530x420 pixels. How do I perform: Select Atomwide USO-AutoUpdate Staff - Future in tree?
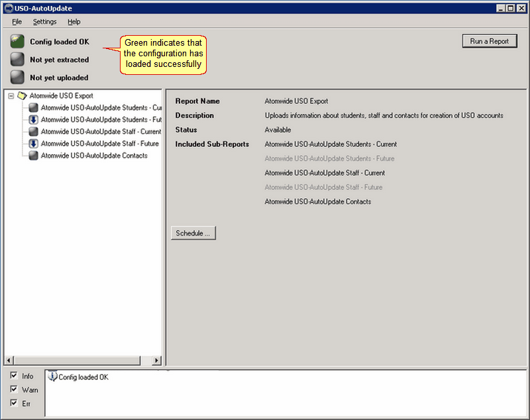point(100,144)
